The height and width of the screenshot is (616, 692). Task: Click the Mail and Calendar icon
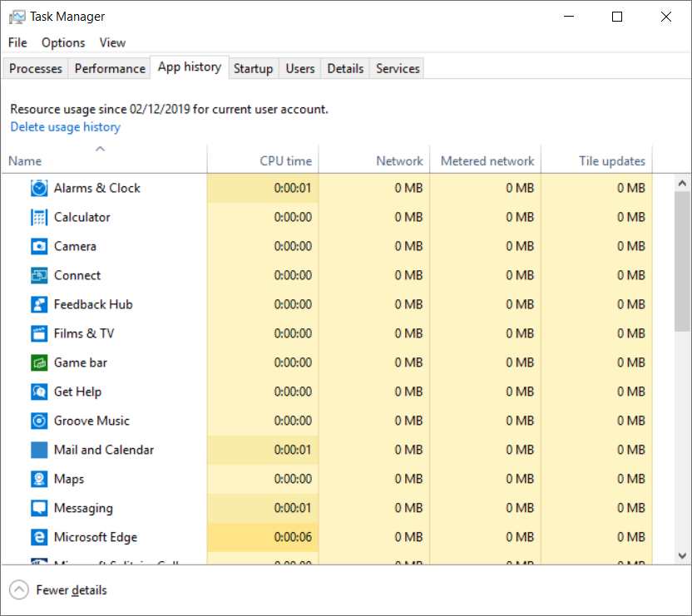(x=39, y=450)
